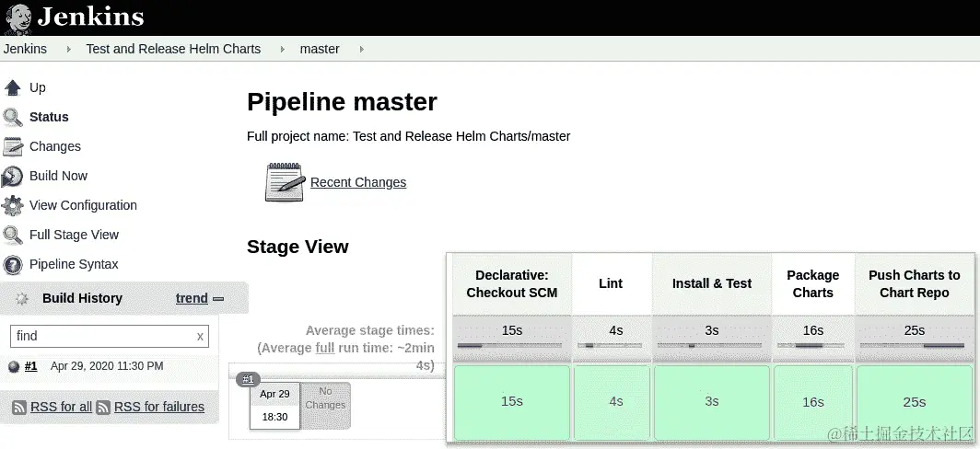Click the Build History sun icon
The height and width of the screenshot is (449, 980).
pyautogui.click(x=22, y=298)
